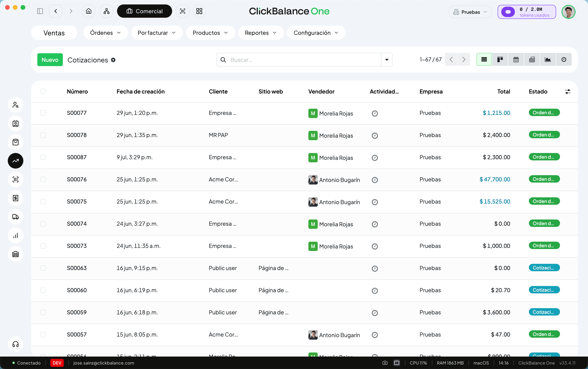This screenshot has width=588, height=369.
Task: Open the support headset icon
Action: pyautogui.click(x=16, y=344)
